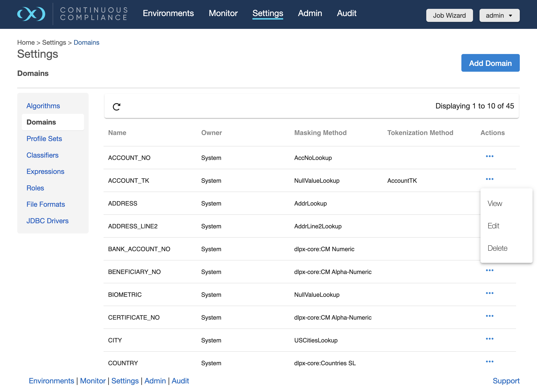Open actions ellipsis for CITY row
Screen dimensions: 537x392
(x=489, y=339)
